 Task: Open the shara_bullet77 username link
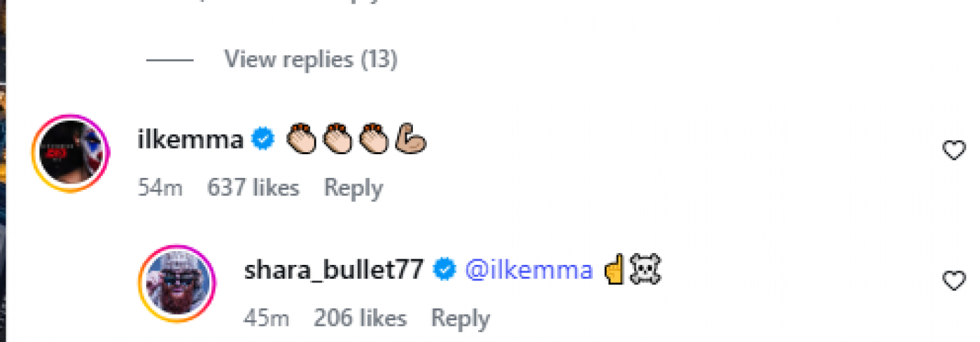click(x=333, y=271)
